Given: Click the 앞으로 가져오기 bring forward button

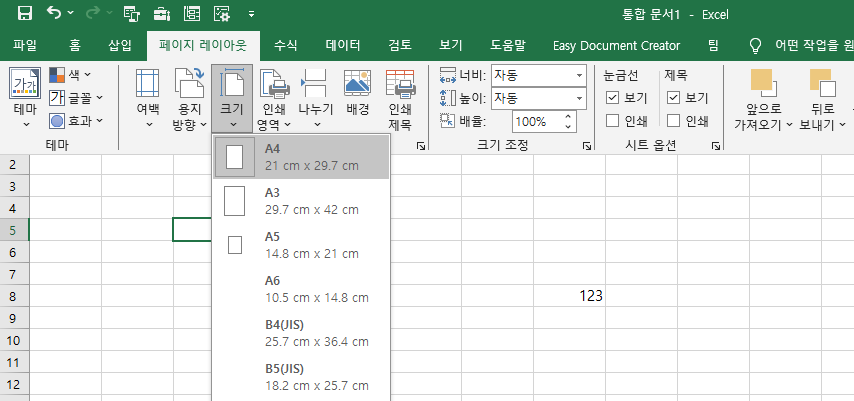Looking at the screenshot, I should pyautogui.click(x=762, y=99).
